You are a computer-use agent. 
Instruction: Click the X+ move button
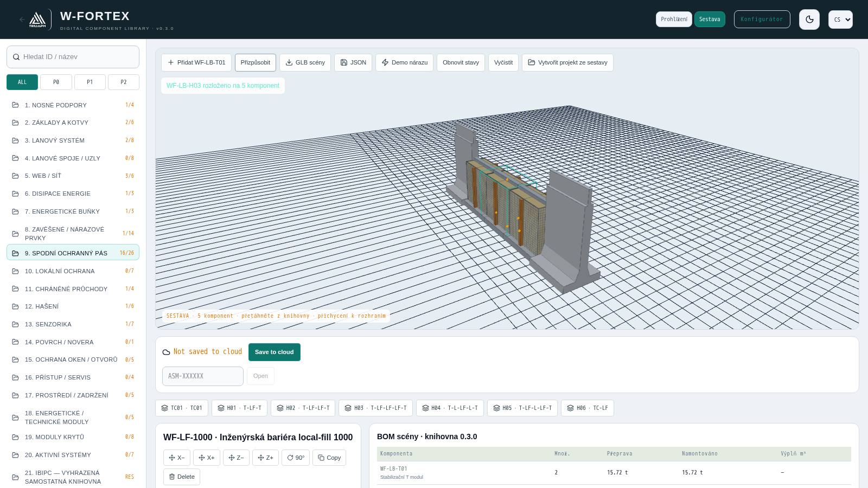pos(207,458)
